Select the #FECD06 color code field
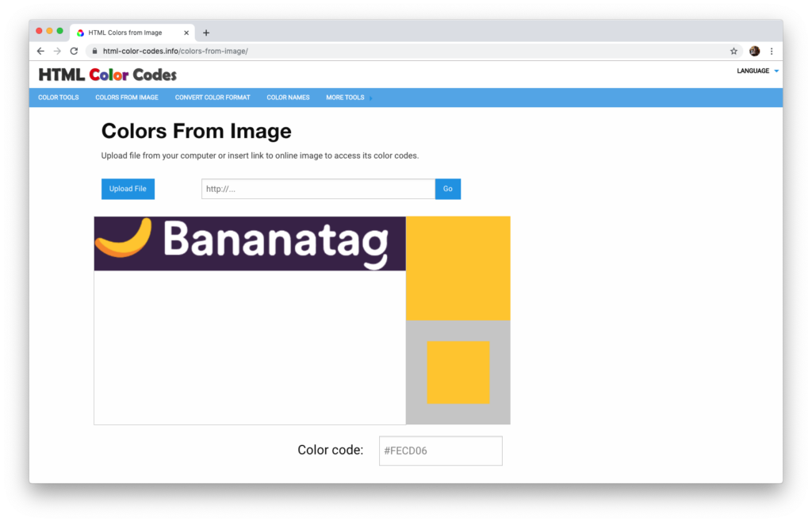Screen dimensions: 812x522 440,451
